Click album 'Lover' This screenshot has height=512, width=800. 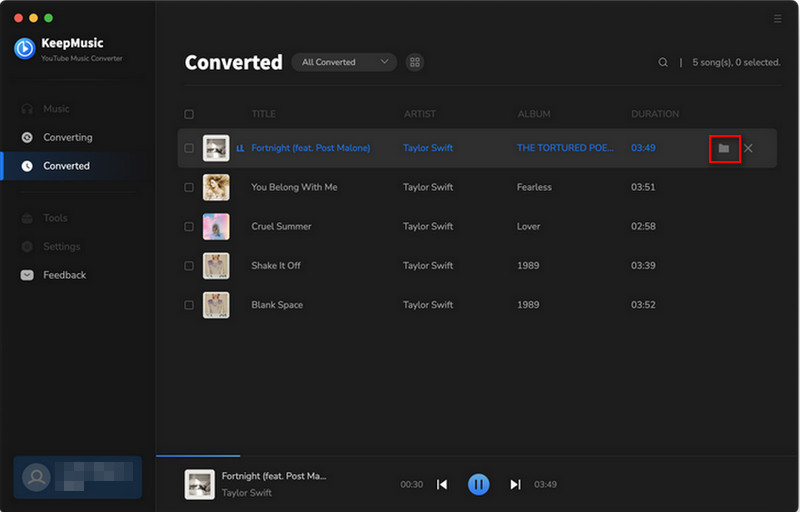[528, 226]
